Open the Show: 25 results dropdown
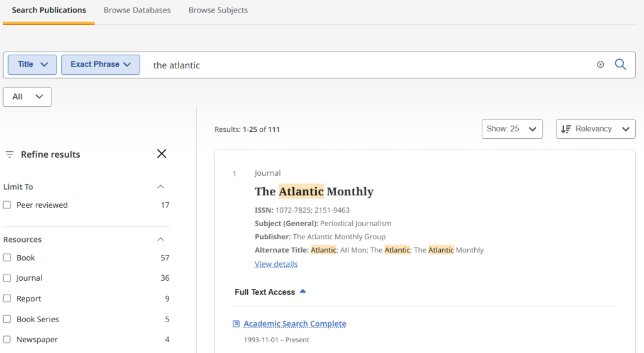 pos(512,129)
